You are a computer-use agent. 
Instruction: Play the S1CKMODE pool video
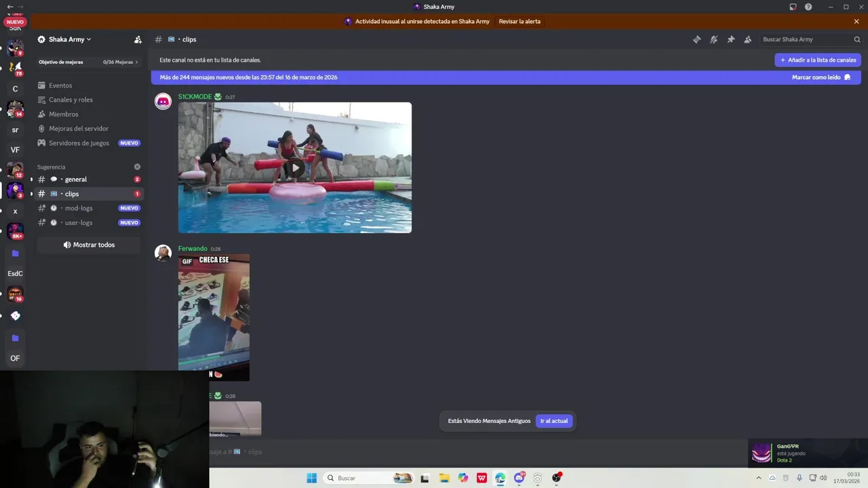[295, 167]
